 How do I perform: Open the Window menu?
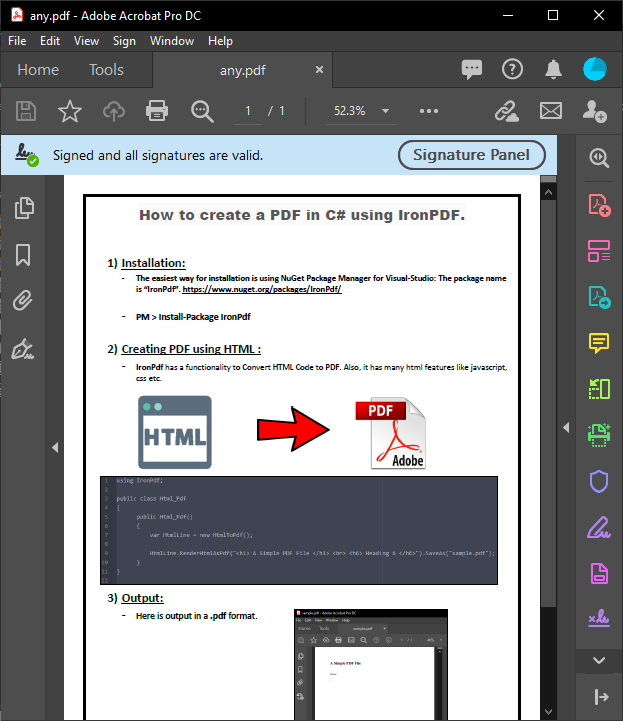[x=172, y=41]
